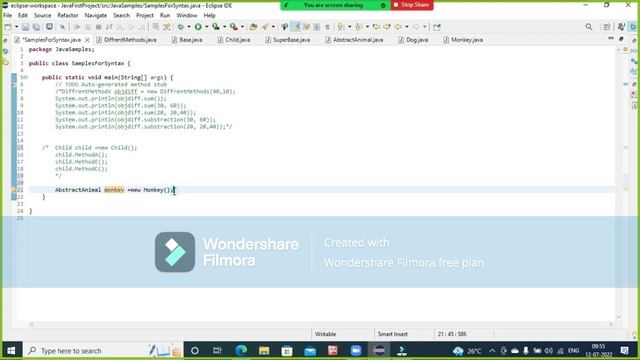Switch to the SuperBase.java tab
The width and height of the screenshot is (640, 360).
[x=288, y=40]
